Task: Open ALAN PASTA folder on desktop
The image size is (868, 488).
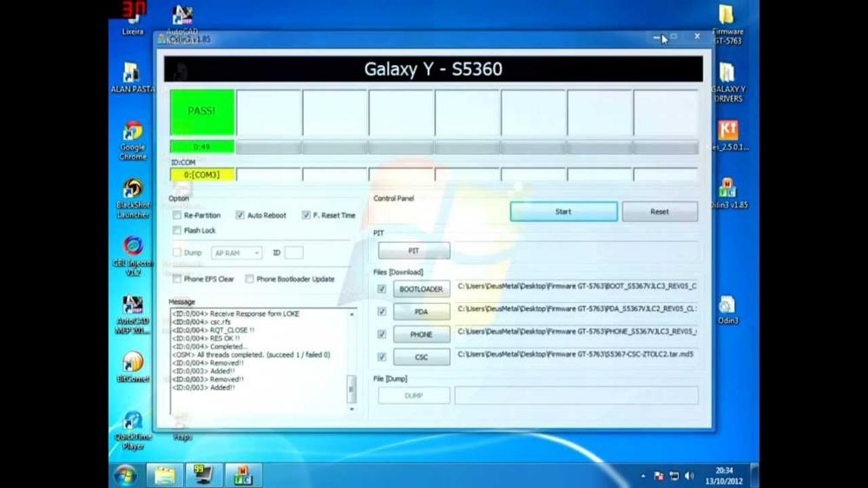Action: [x=132, y=77]
